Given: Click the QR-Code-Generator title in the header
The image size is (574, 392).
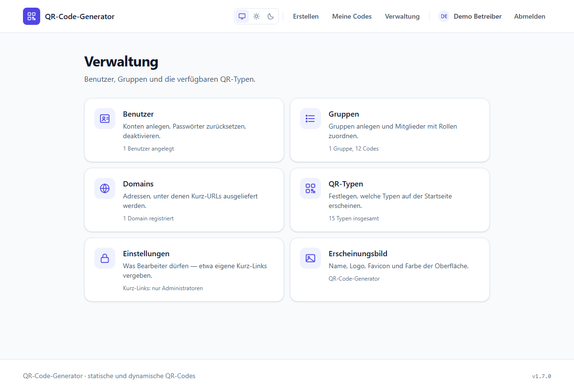Looking at the screenshot, I should coord(80,16).
